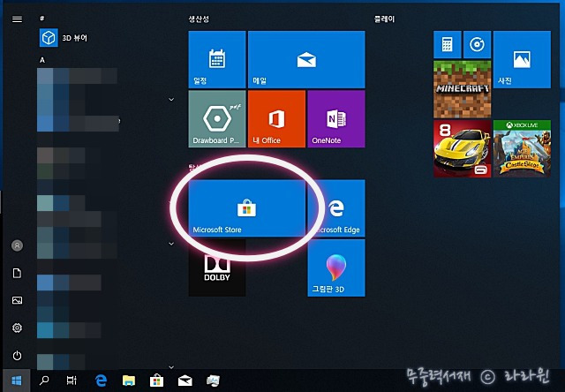565x392 pixels.
Task: Click the Windows Start button
Action: [x=16, y=381]
